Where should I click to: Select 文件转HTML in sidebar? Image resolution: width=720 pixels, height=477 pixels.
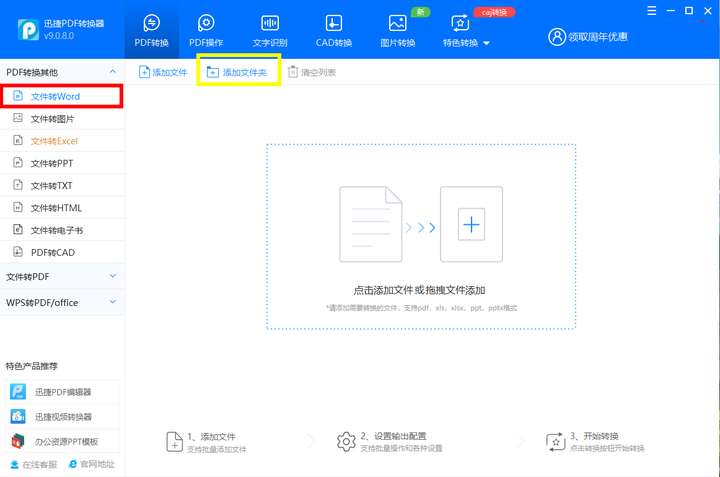coord(62,208)
